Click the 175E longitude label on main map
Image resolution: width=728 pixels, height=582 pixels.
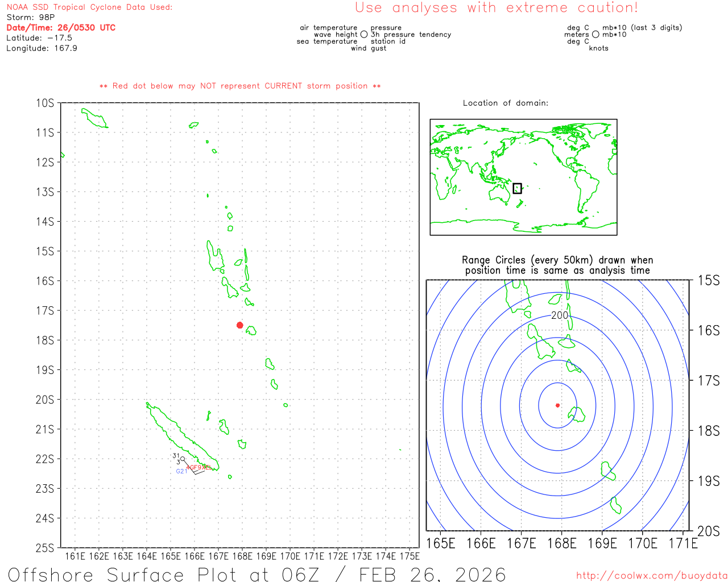click(409, 556)
